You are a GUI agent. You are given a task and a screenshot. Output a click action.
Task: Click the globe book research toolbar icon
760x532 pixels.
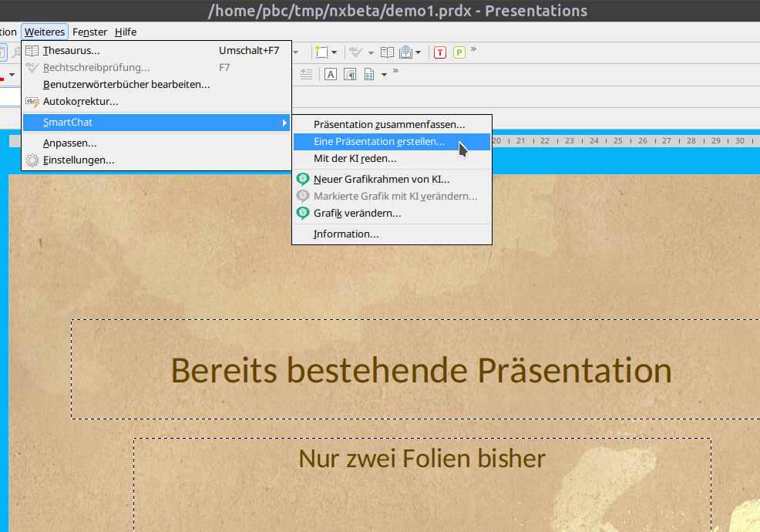(x=405, y=52)
